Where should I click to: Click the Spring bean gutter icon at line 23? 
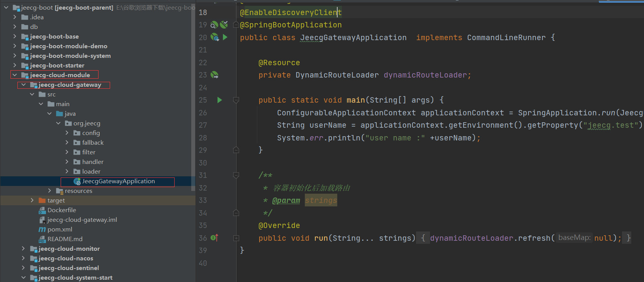(x=214, y=75)
